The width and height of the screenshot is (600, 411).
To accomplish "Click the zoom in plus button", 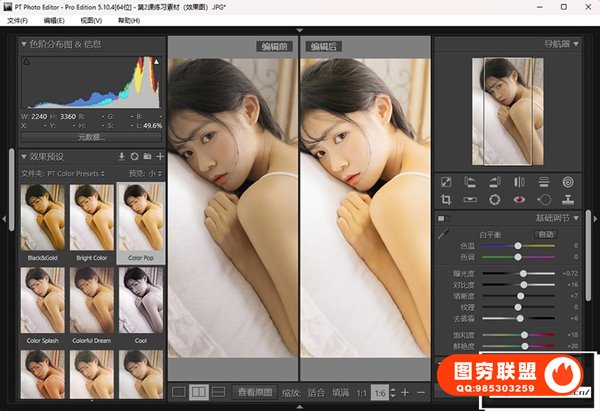I will pos(405,392).
